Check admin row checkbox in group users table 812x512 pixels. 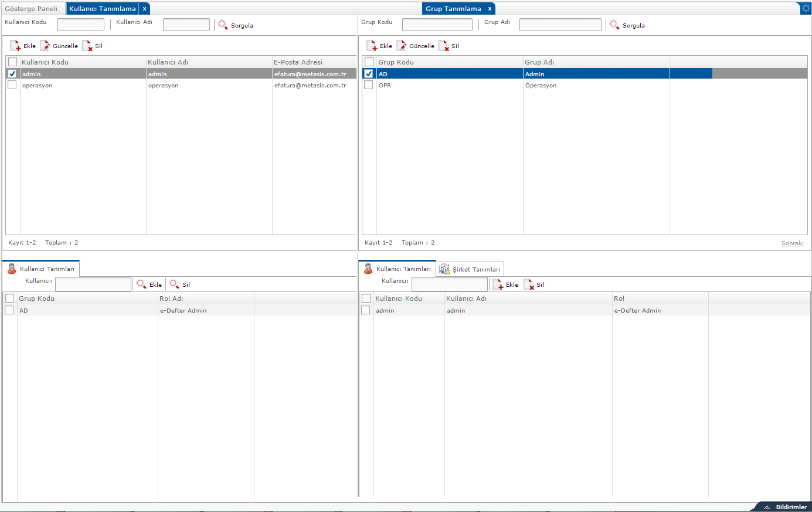tap(366, 310)
